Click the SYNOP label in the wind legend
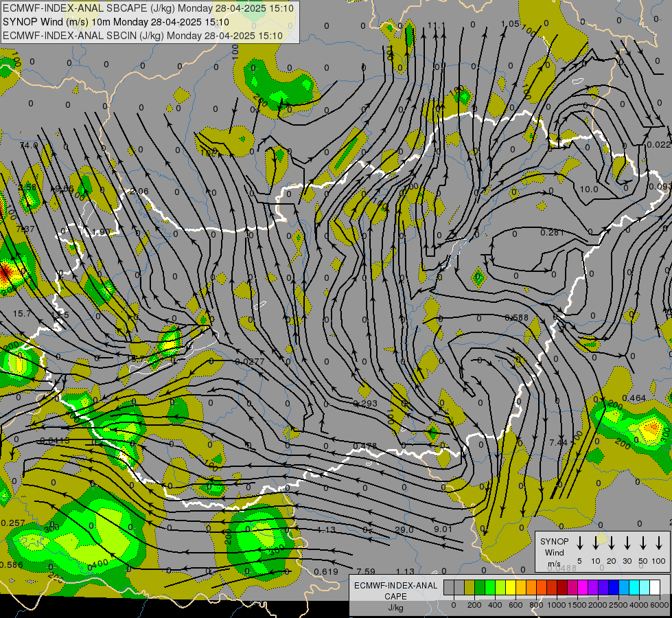672x618 pixels. click(554, 542)
